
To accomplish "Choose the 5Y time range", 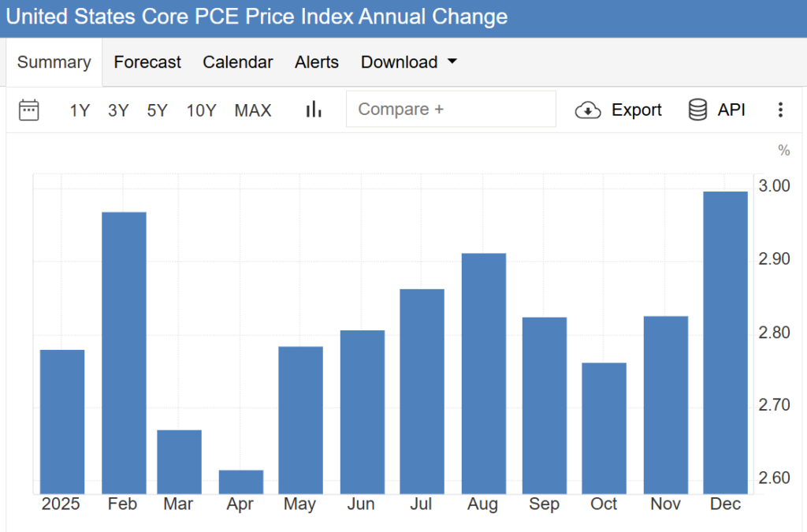I will 158,110.
